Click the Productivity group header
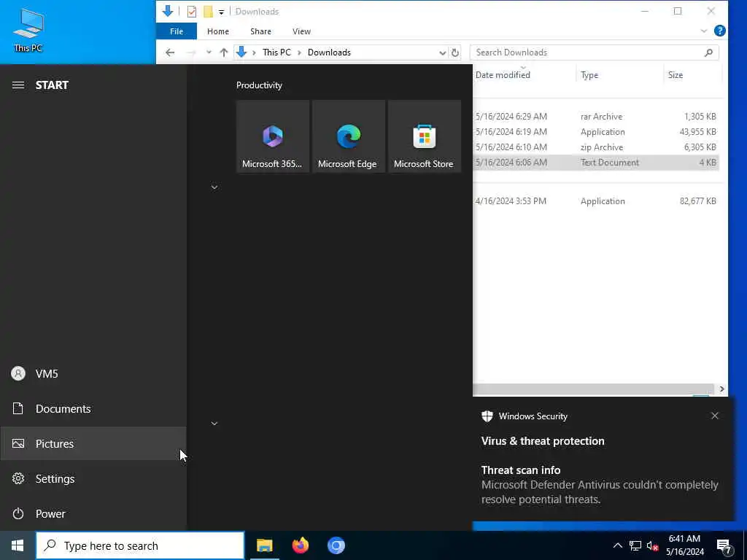This screenshot has height=560, width=747. [259, 85]
